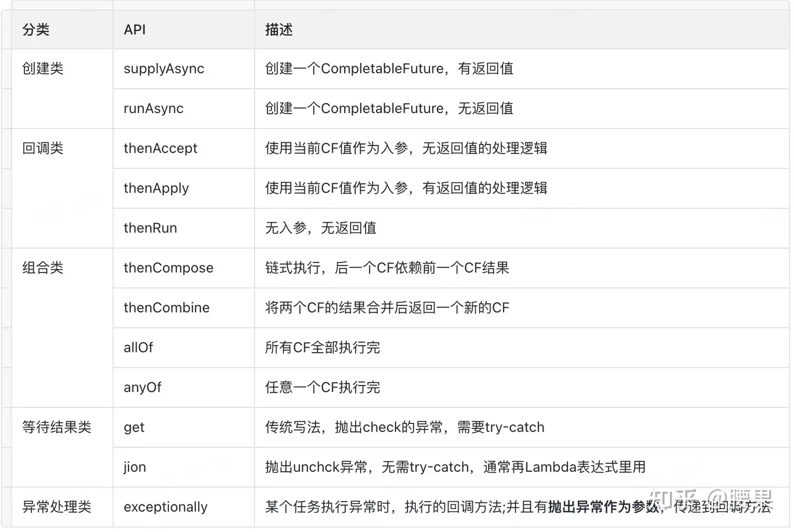Select the 创建类 category cell

click(43, 69)
